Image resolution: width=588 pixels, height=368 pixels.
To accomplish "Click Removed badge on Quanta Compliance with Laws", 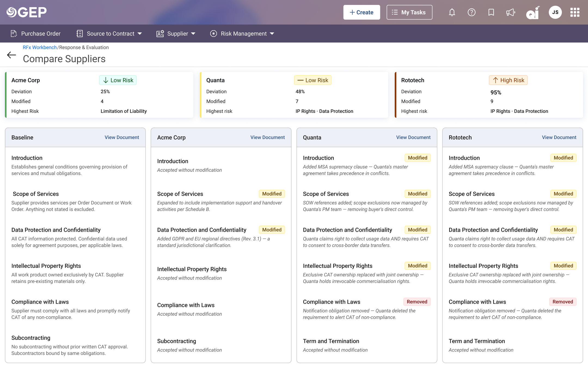I will point(417,302).
